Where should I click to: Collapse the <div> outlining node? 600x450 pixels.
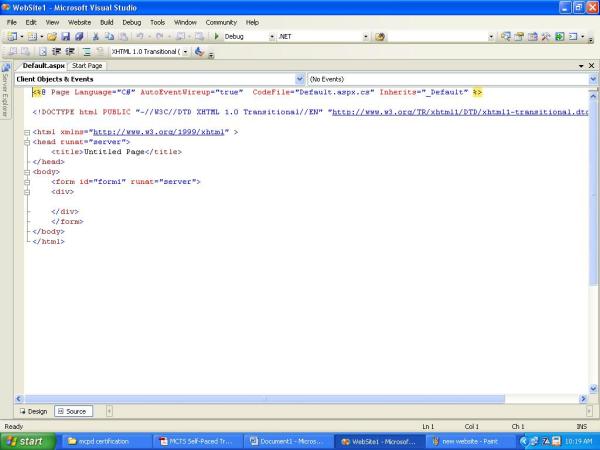(27, 192)
